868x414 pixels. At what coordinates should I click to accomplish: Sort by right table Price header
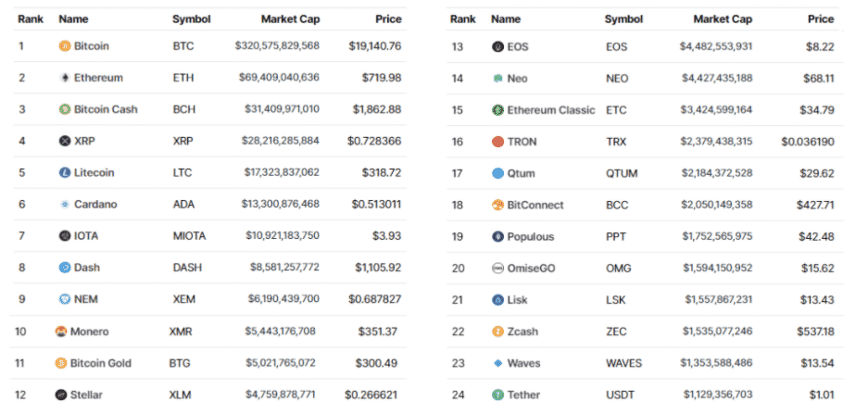coord(820,19)
